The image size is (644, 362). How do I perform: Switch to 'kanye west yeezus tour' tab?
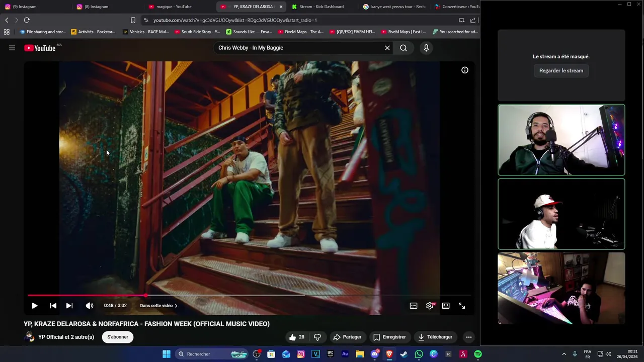[394, 7]
